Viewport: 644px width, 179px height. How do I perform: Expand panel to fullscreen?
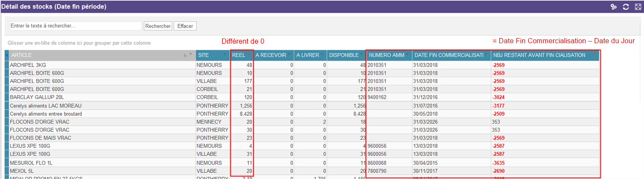tap(638, 7)
